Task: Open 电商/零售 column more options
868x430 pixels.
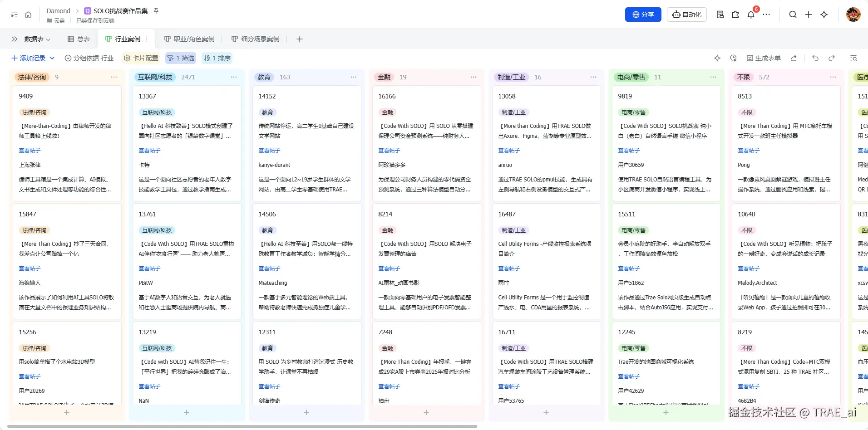Action: point(713,77)
